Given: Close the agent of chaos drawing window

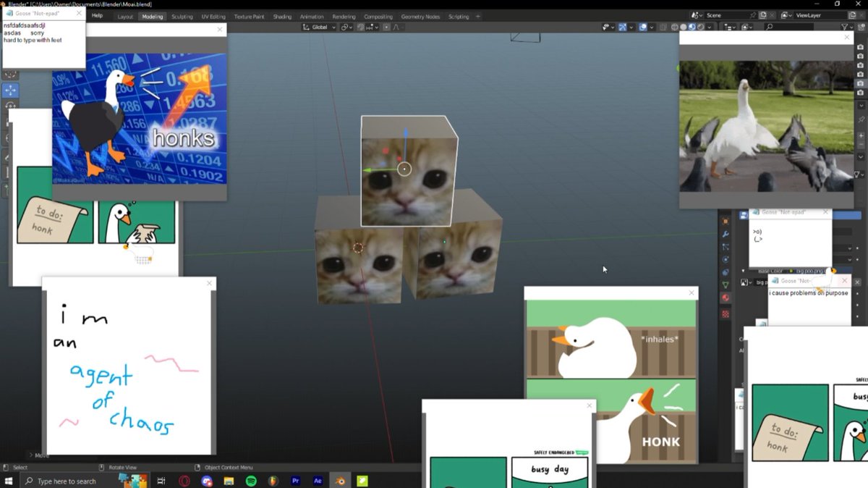Looking at the screenshot, I should [210, 283].
